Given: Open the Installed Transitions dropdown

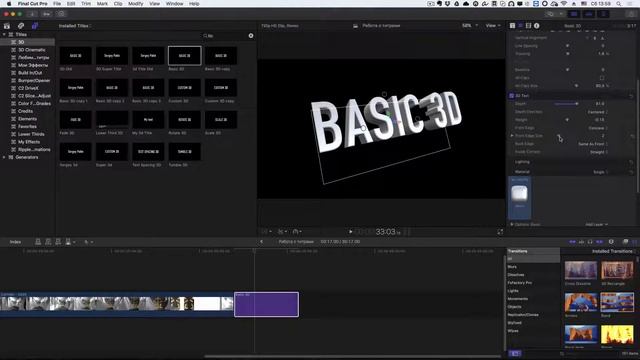Looking at the screenshot, I should tap(613, 251).
